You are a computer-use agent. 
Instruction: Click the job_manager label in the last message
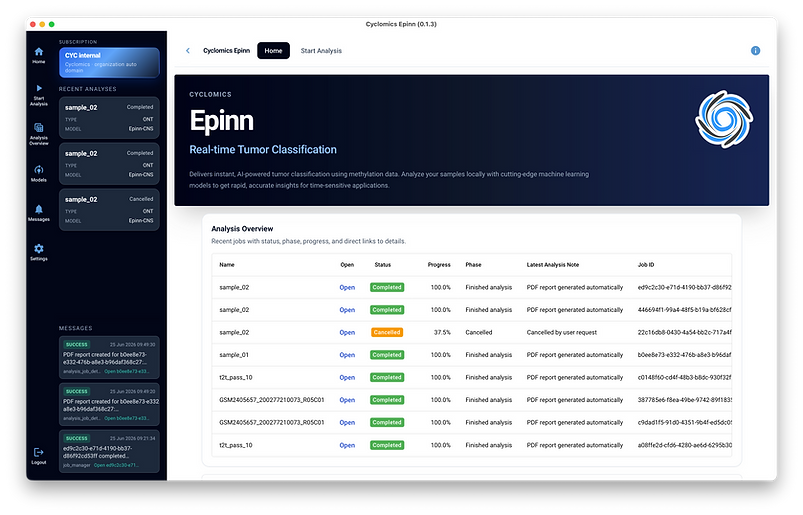point(77,465)
